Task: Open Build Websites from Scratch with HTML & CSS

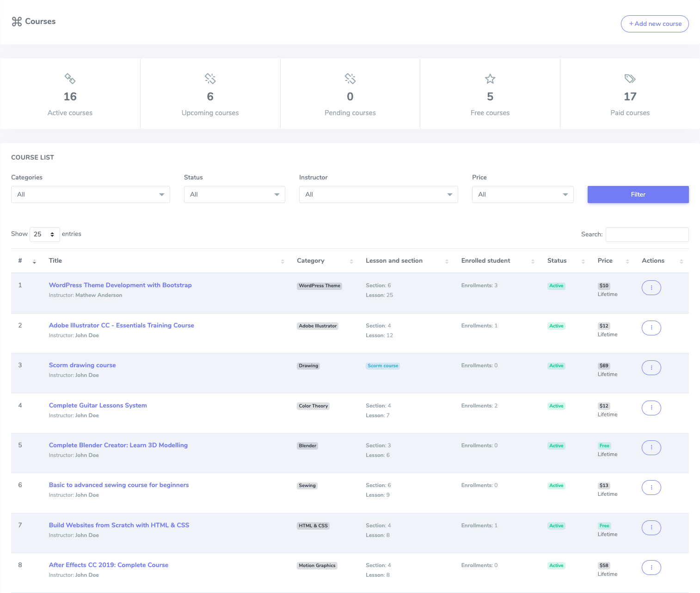Action: pyautogui.click(x=119, y=525)
